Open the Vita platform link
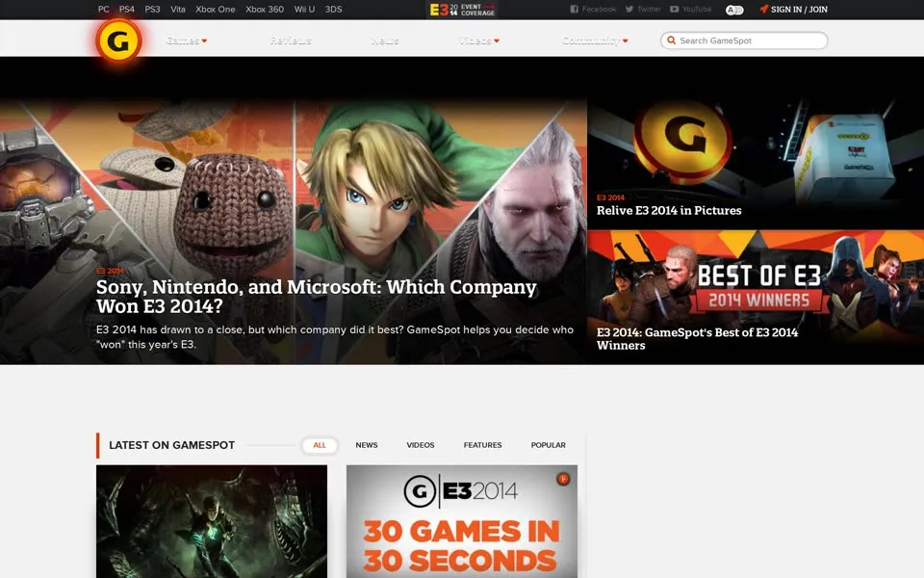This screenshot has width=924, height=578. pyautogui.click(x=178, y=10)
